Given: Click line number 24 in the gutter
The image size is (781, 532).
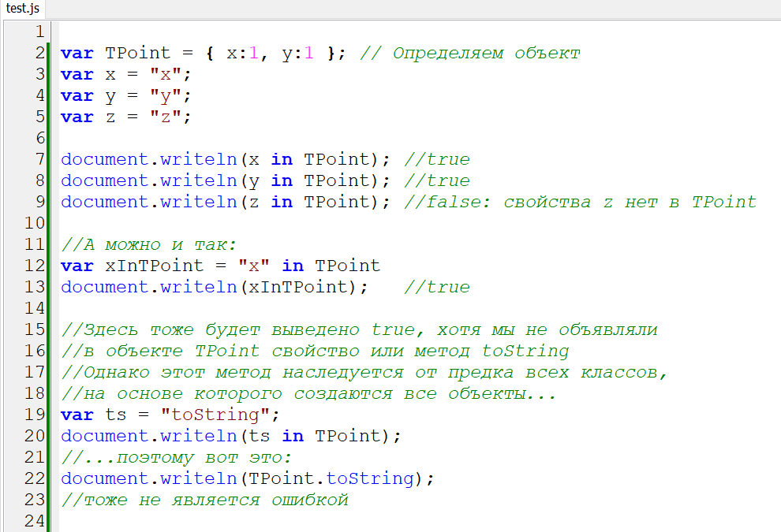Looking at the screenshot, I should pyautogui.click(x=35, y=521).
